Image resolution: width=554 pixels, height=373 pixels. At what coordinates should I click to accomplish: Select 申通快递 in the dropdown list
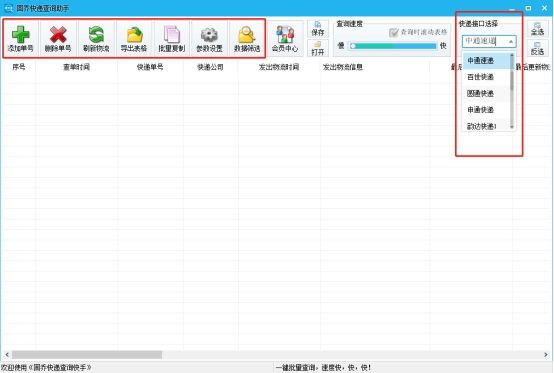(x=486, y=110)
